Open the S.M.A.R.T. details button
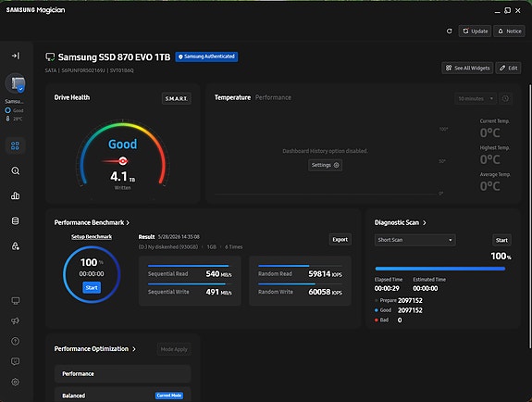Image resolution: width=532 pixels, height=402 pixels. click(177, 98)
